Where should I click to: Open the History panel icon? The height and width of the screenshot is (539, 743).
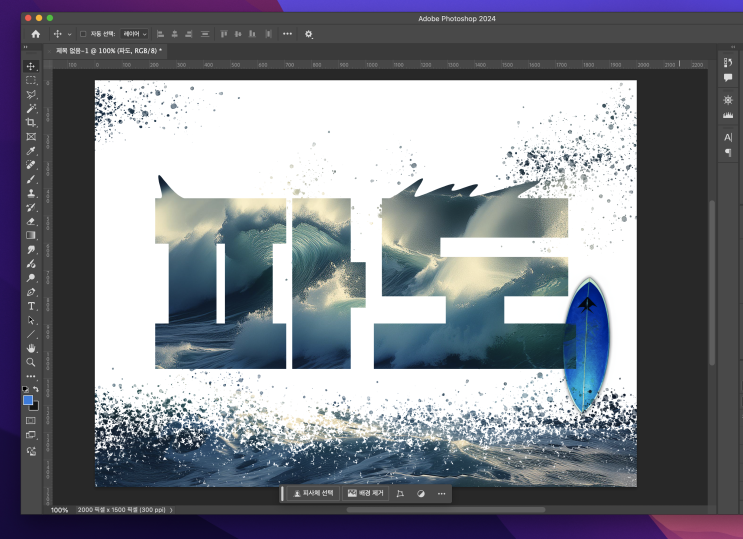(728, 62)
